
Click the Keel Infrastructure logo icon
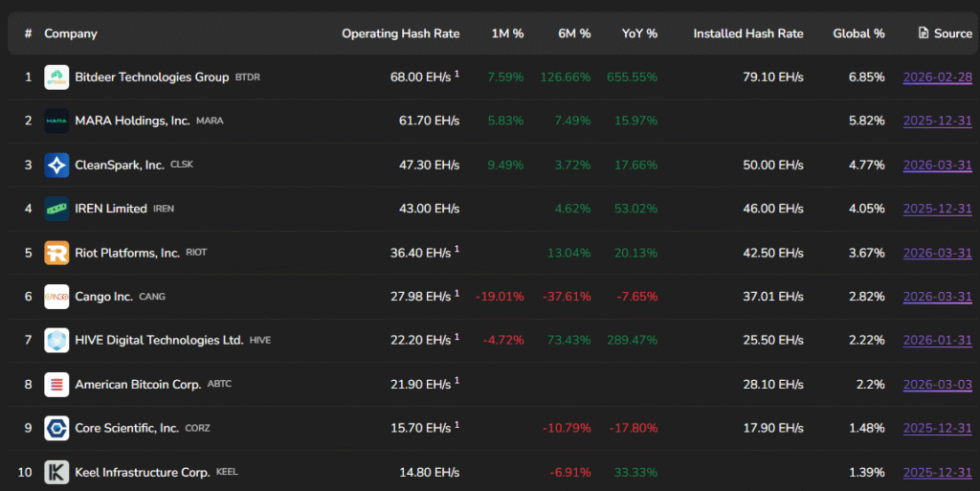coord(56,472)
